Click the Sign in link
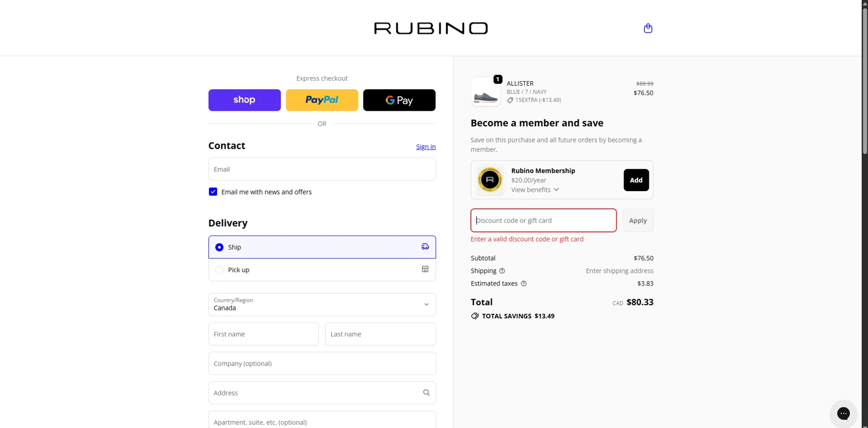The width and height of the screenshot is (868, 428). pyautogui.click(x=426, y=147)
